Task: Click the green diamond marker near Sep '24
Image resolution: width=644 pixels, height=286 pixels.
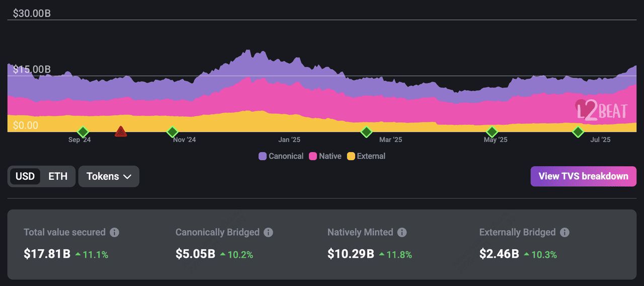Action: 83,132
